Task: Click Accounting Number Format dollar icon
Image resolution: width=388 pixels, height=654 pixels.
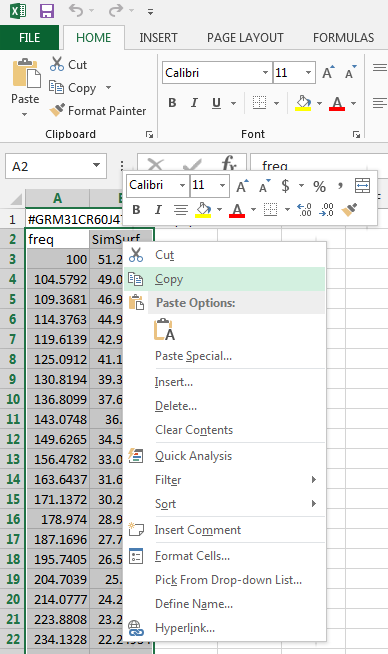Action: 285,185
